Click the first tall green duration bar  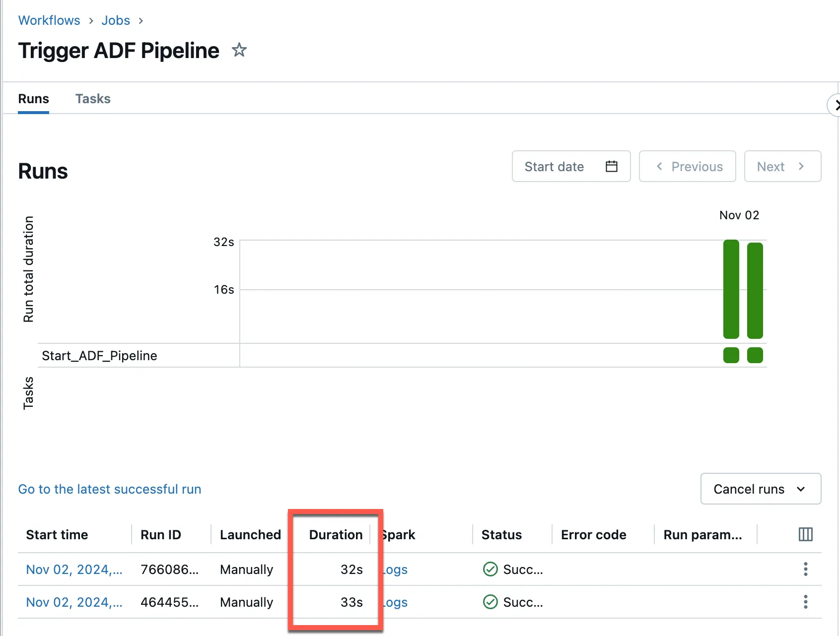(731, 289)
